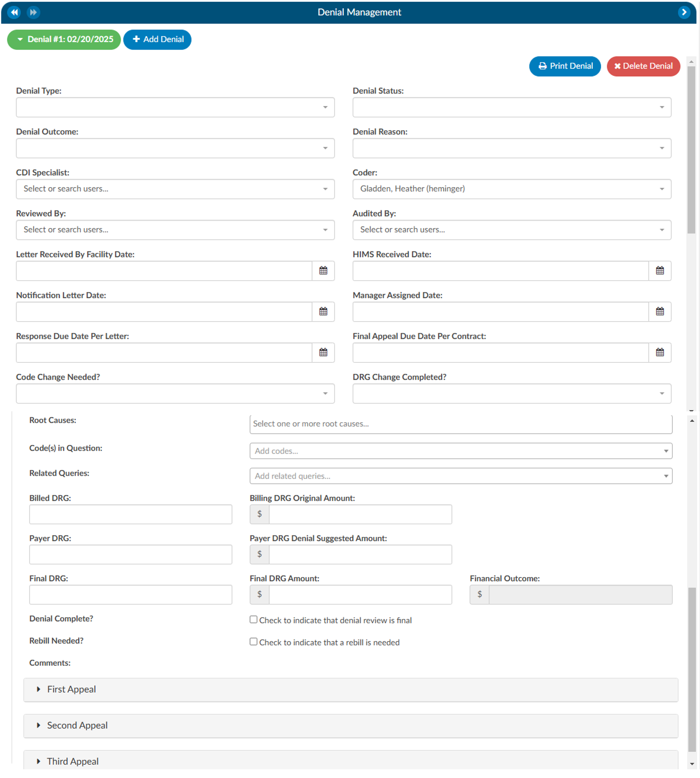Image resolution: width=700 pixels, height=778 pixels.
Task: Click the lower panel scroll-up arrow
Action: [692, 421]
